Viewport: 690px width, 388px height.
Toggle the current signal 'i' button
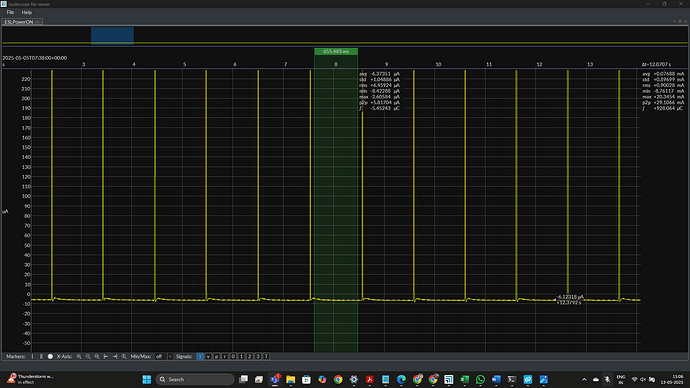click(x=200, y=356)
